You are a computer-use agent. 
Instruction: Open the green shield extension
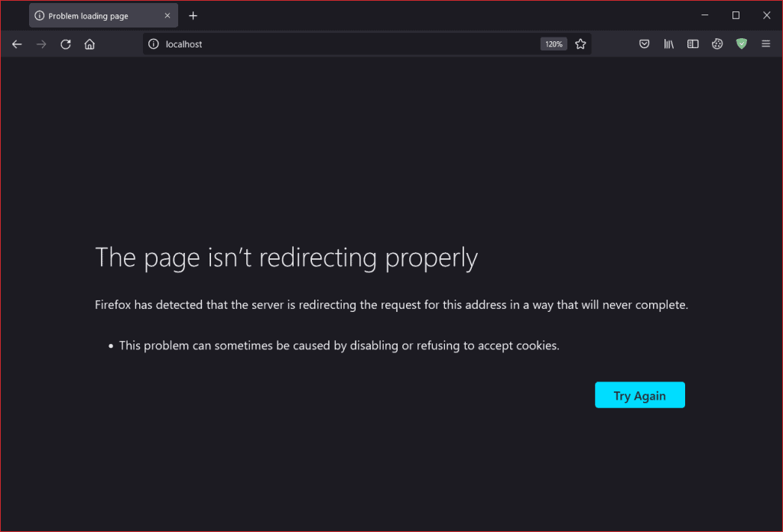click(742, 44)
